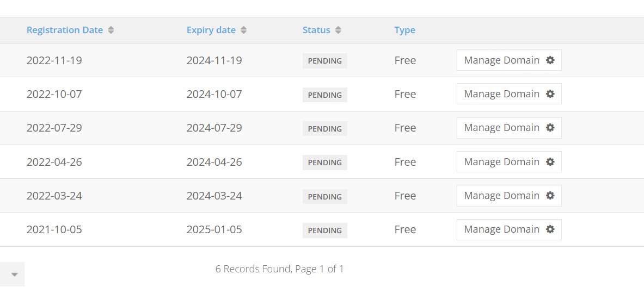This screenshot has width=644, height=299.
Task: Click expiry date 2024-11-19
Action: (214, 60)
